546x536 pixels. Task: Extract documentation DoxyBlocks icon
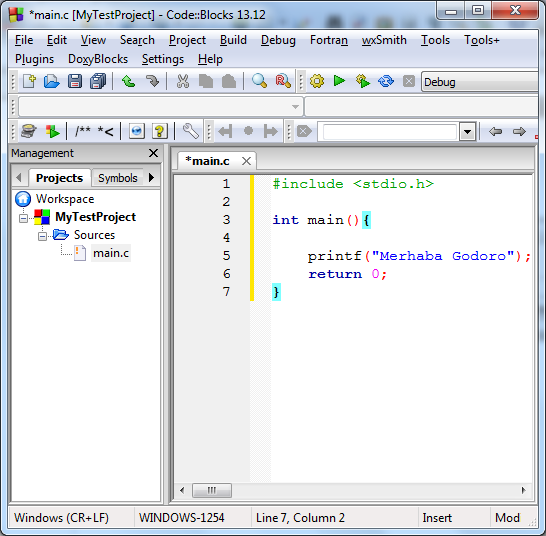52,131
